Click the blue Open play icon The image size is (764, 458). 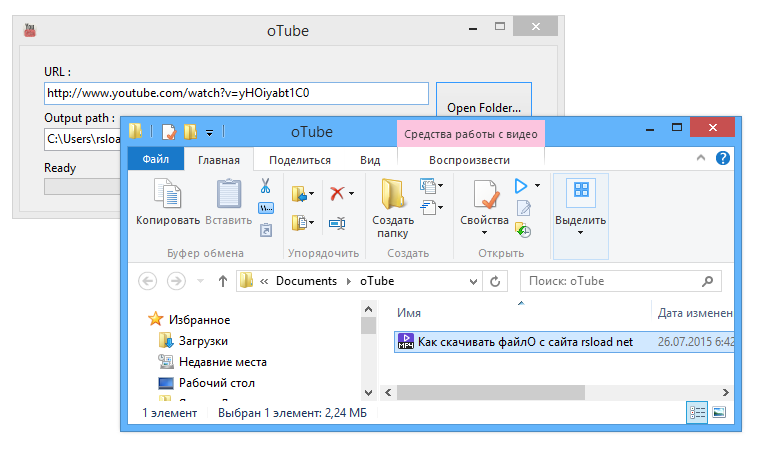click(x=521, y=186)
